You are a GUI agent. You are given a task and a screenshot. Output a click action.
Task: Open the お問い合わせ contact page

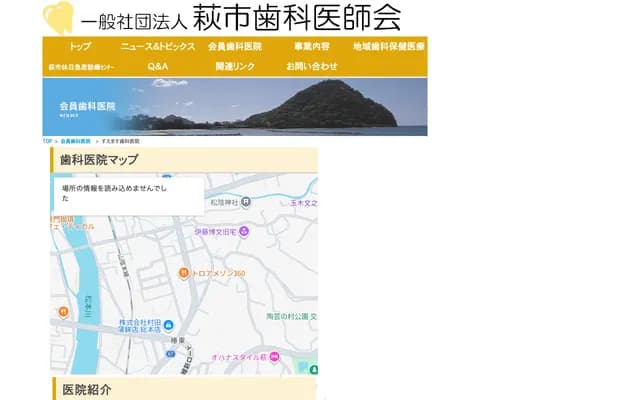[311, 66]
